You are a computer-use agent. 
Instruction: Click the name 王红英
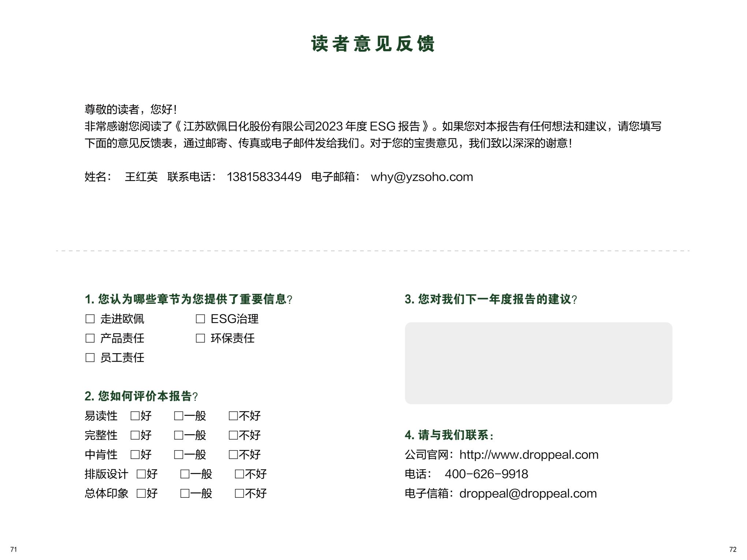pyautogui.click(x=141, y=177)
